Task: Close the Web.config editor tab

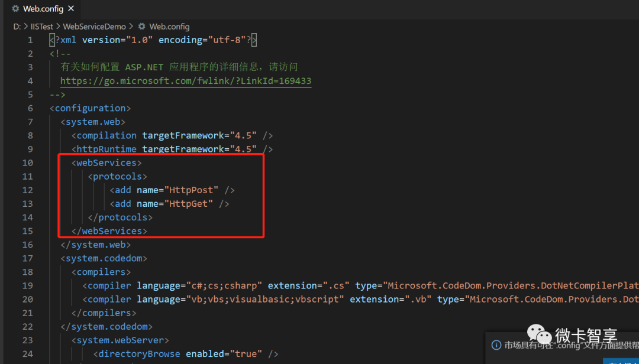Action: (71, 8)
